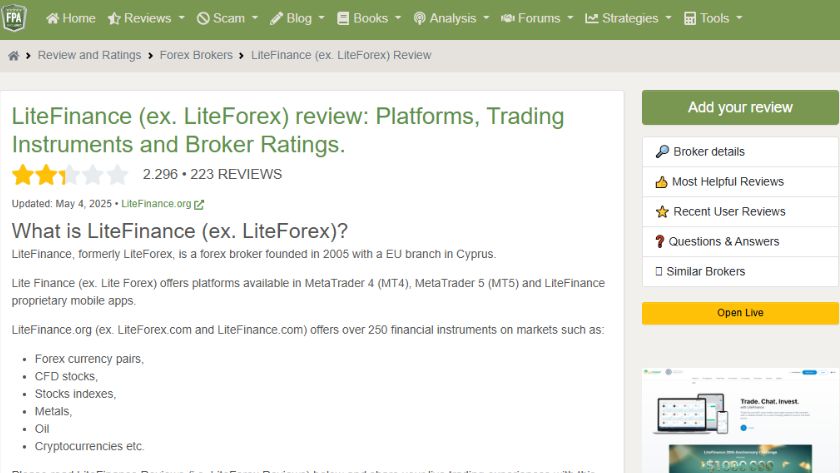Click the Home house icon in navbar

click(x=52, y=19)
